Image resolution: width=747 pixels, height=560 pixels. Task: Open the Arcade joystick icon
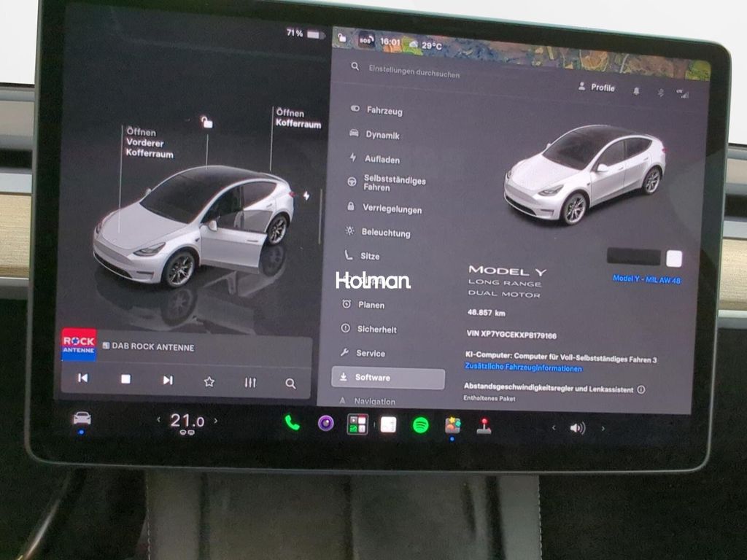(484, 426)
